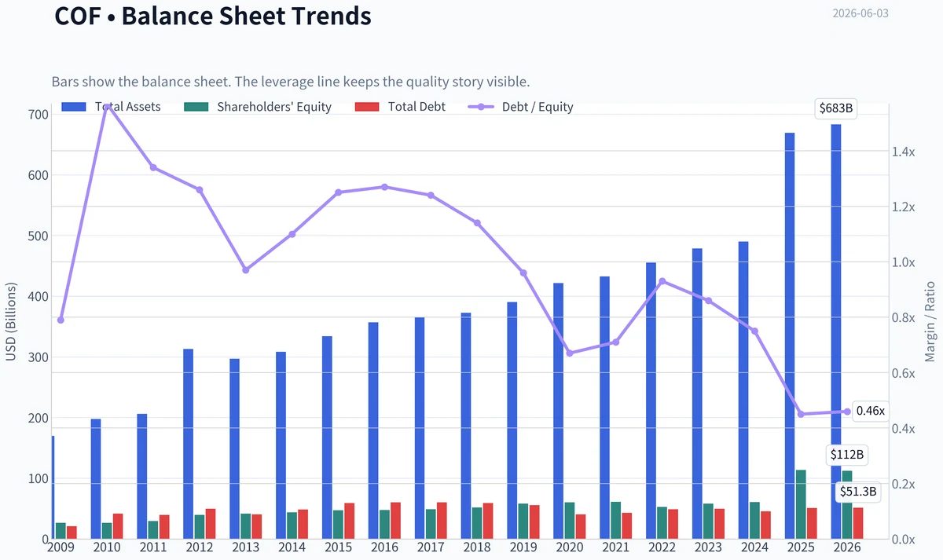Click the 2020 Debt / Equity line point

pyautogui.click(x=570, y=353)
